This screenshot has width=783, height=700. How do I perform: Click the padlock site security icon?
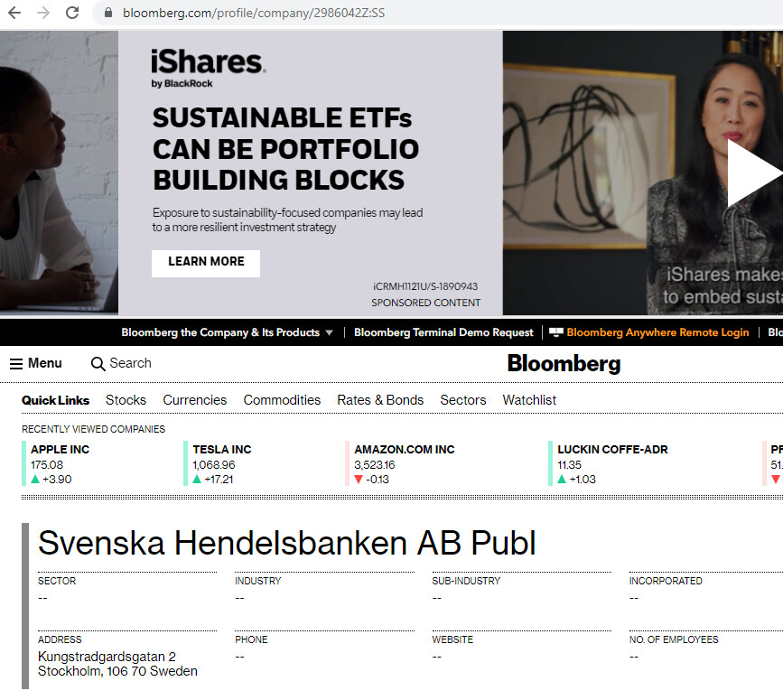(x=107, y=14)
